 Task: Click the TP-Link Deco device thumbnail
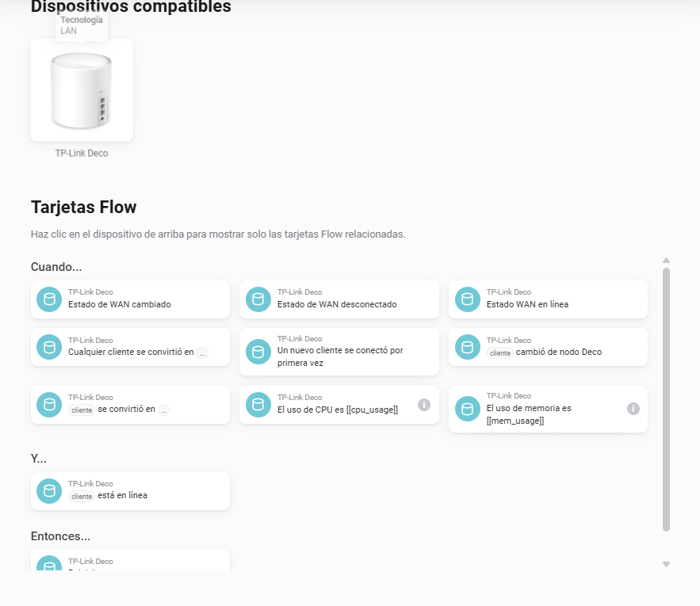[x=82, y=90]
